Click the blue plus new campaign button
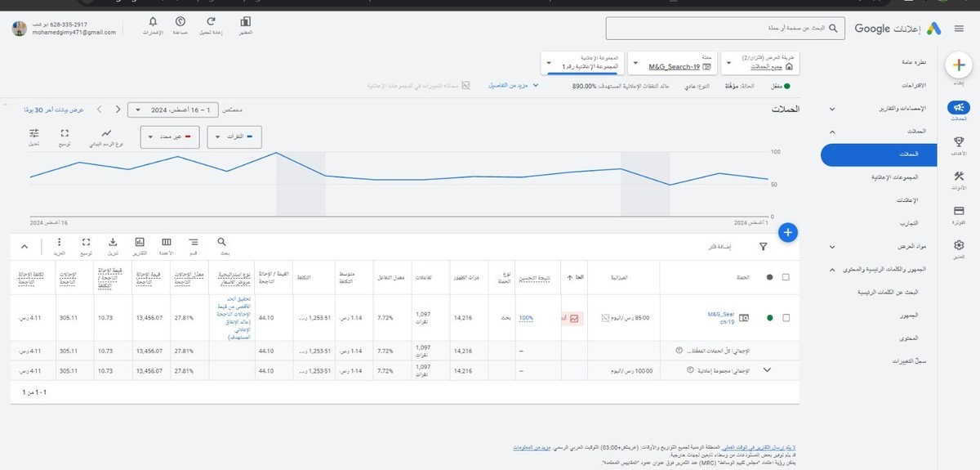Viewport: 980px width, 470px height. tap(787, 232)
